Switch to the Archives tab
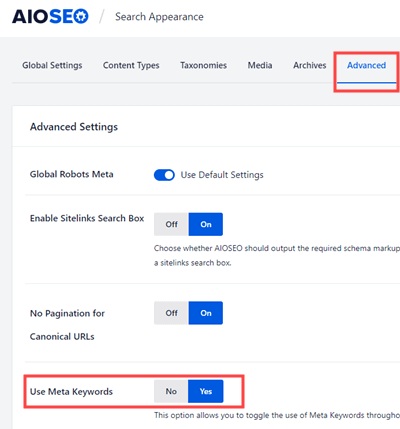The image size is (400, 429). tap(310, 65)
